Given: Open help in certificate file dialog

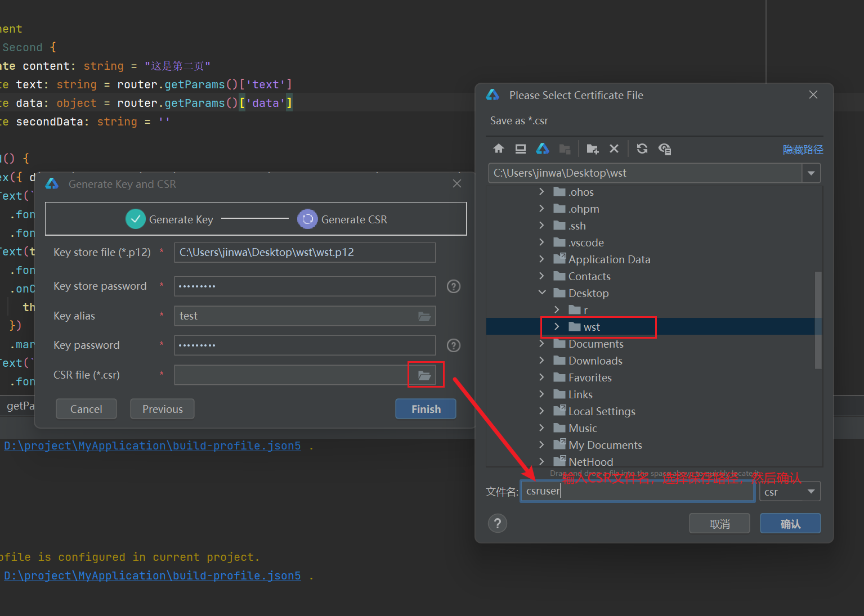Looking at the screenshot, I should pos(498,524).
